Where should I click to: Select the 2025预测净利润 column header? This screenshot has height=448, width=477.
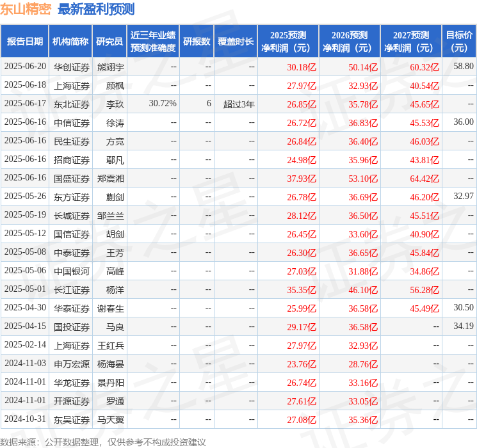pos(288,42)
